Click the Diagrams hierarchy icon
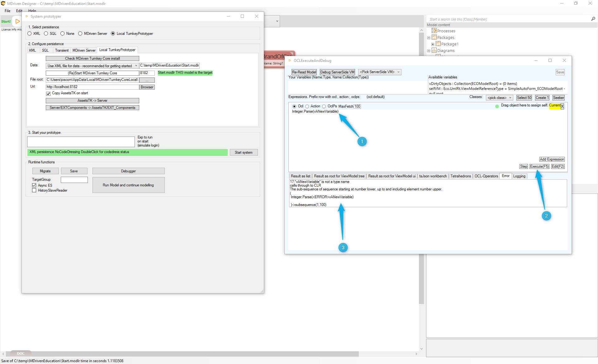Viewport: 598px width, 364px height. coord(434,50)
